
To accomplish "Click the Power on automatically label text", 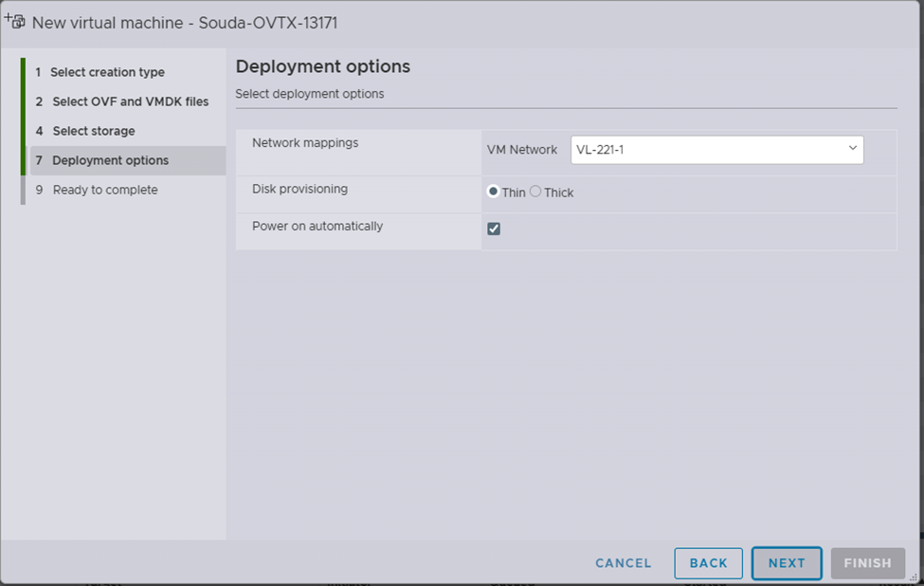I will 317,227.
